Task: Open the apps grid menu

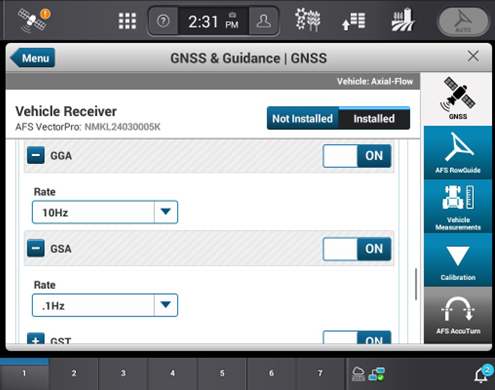Action: point(127,21)
